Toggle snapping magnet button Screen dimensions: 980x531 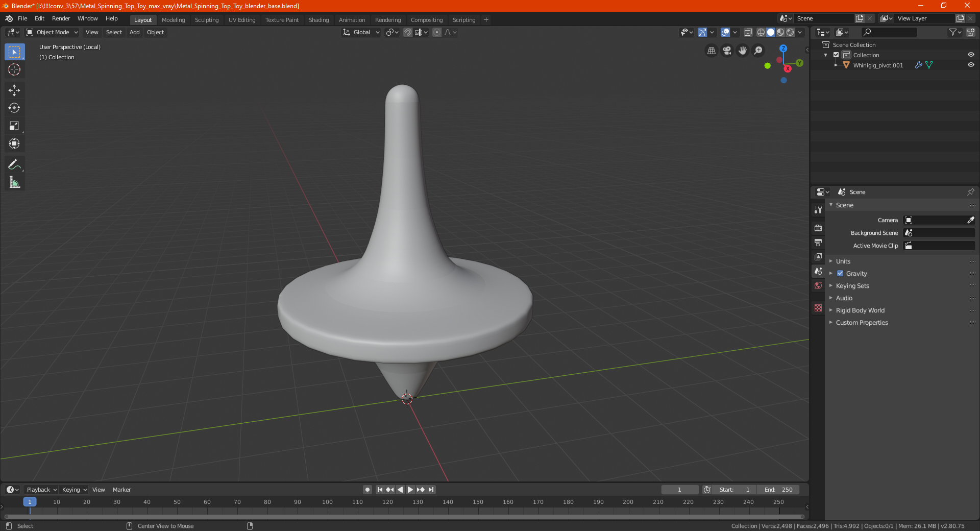coord(408,32)
